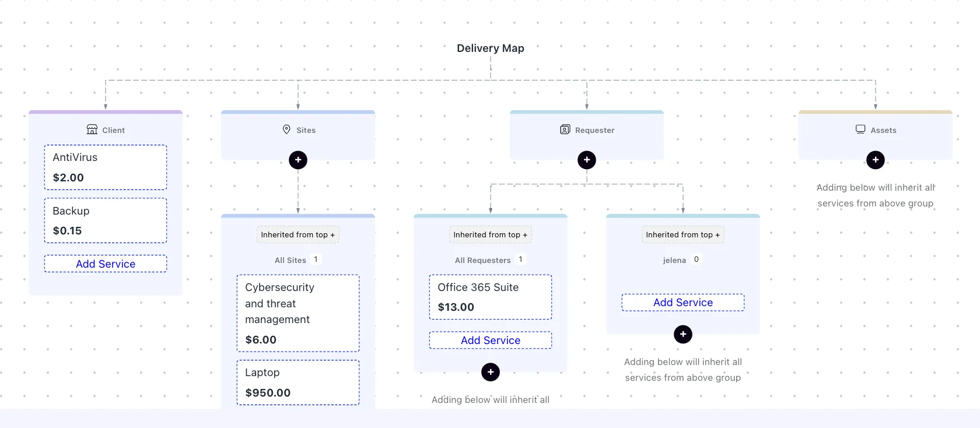Screen dimensions: 980x428
Task: Click plus button under All Requesters card
Action: click(x=491, y=372)
